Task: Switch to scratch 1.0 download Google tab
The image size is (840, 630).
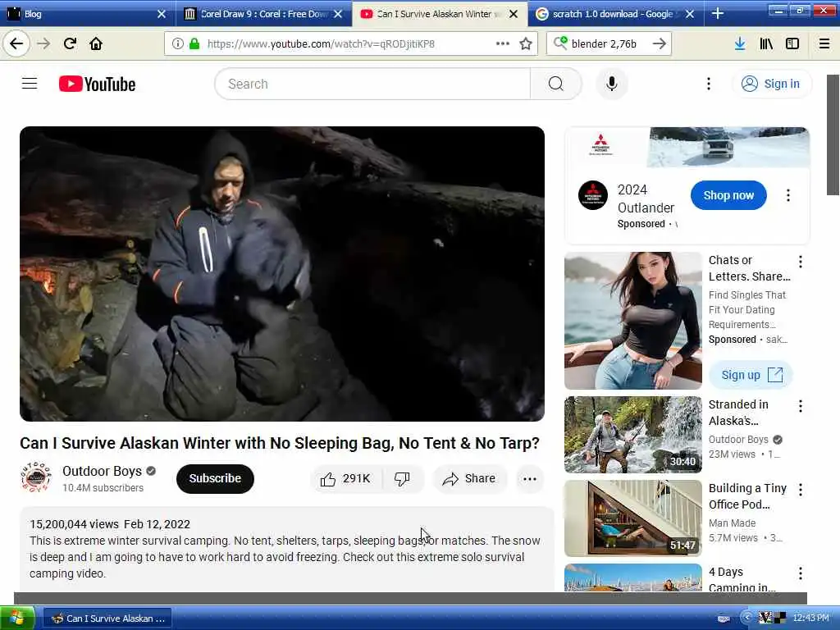Action: [609, 14]
